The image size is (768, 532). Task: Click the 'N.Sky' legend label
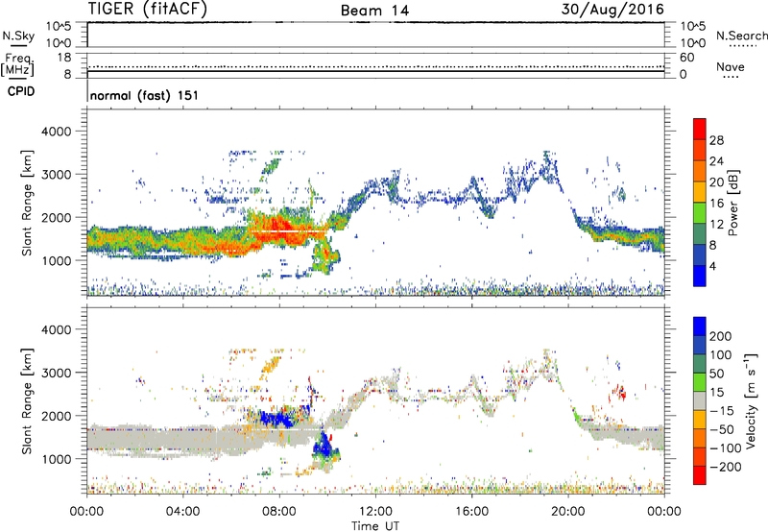point(18,36)
